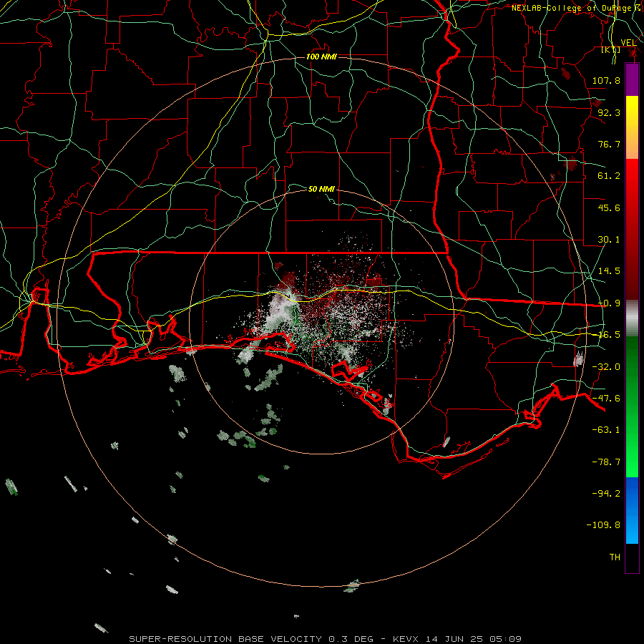Screen dimensions: 644x644
Task: Pick the blue segment of velocity scale
Action: (632, 510)
